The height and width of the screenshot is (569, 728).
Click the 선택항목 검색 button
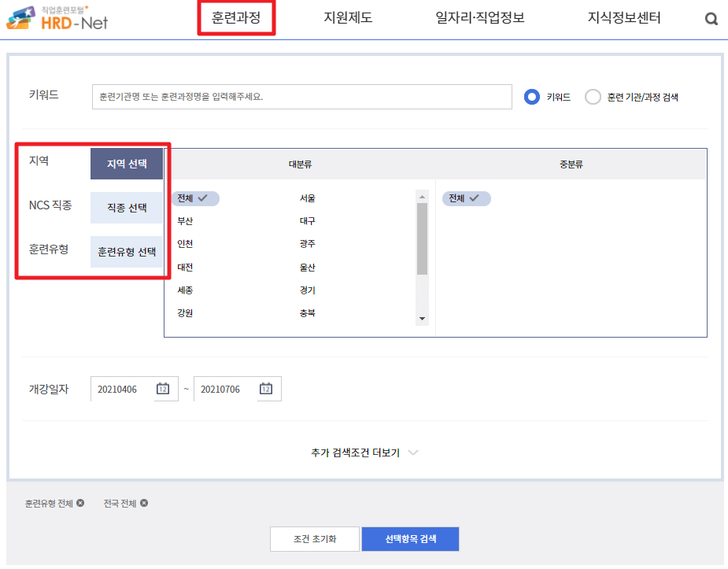point(410,539)
